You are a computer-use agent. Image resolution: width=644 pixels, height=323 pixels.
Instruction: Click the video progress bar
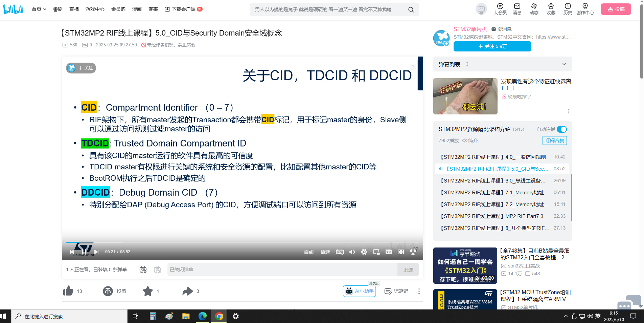point(243,242)
